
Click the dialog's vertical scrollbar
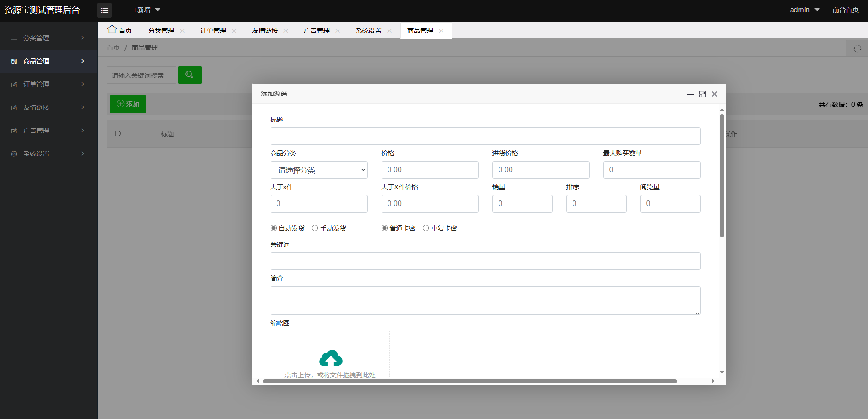pyautogui.click(x=722, y=175)
